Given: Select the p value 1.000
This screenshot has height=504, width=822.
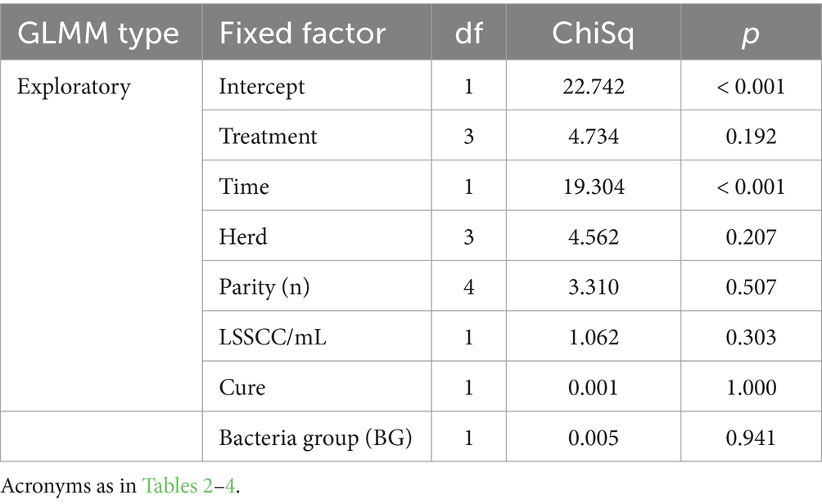Looking at the screenshot, I should point(751,388).
